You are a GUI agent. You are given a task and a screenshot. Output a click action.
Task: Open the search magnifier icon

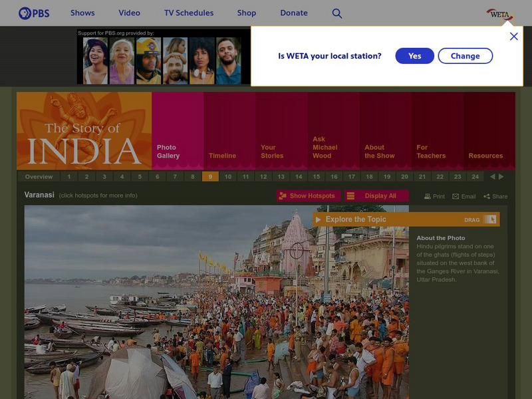pyautogui.click(x=337, y=13)
